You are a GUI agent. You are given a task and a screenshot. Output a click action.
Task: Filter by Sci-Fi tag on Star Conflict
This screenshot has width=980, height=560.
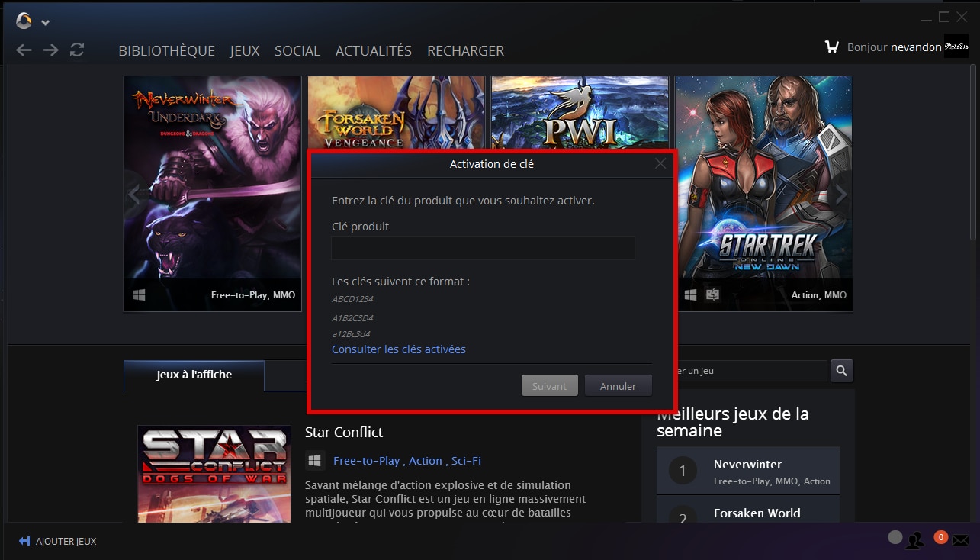(x=466, y=461)
